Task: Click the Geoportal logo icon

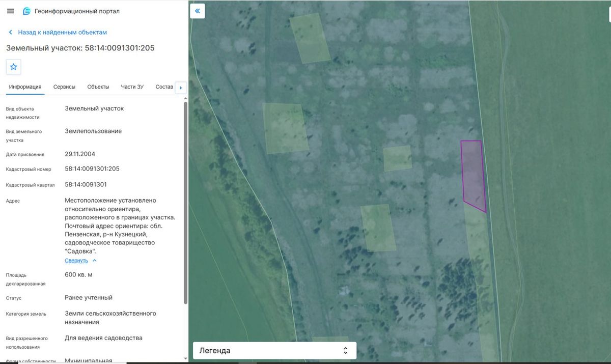Action: pyautogui.click(x=26, y=11)
